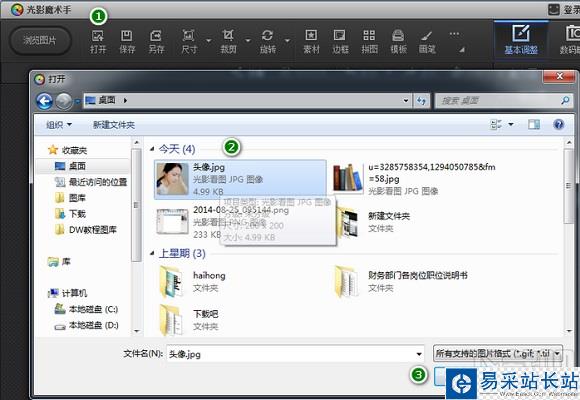Select DW教程图库 in navigation pane
Screen dimensions: 580x400
pyautogui.click(x=86, y=230)
